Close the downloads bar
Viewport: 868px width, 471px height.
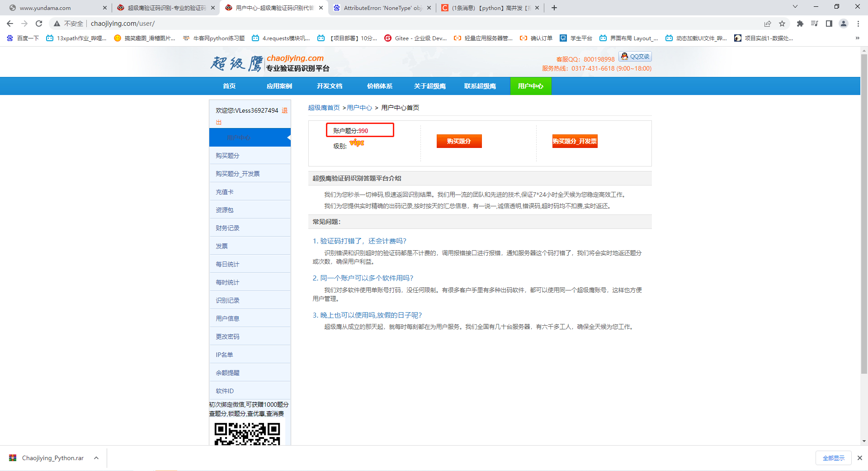click(x=860, y=458)
